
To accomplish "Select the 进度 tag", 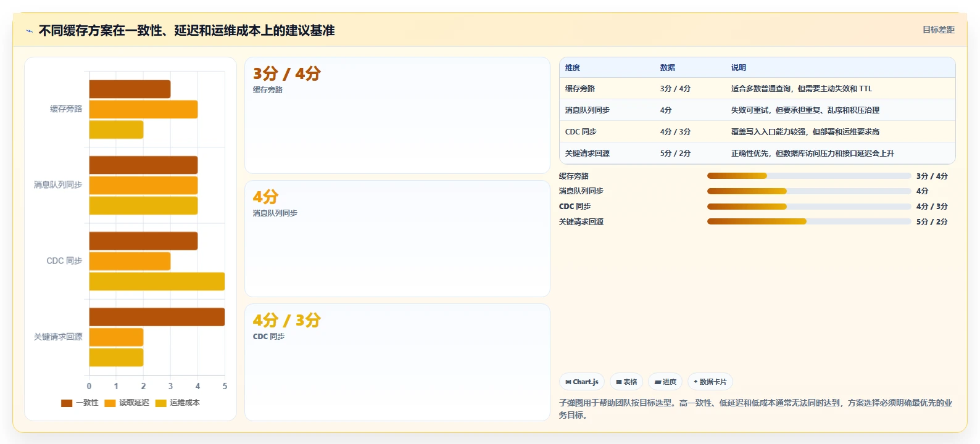I will [x=665, y=382].
